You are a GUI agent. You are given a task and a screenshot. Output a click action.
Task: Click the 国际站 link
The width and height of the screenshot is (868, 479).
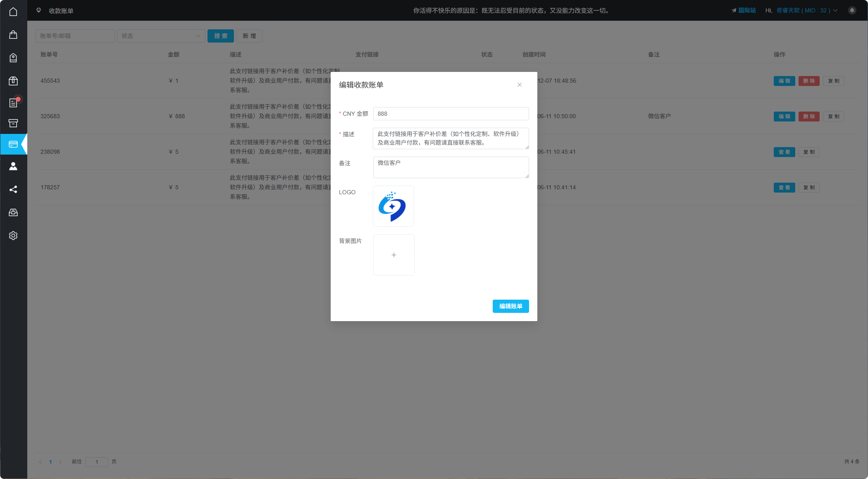click(x=746, y=10)
